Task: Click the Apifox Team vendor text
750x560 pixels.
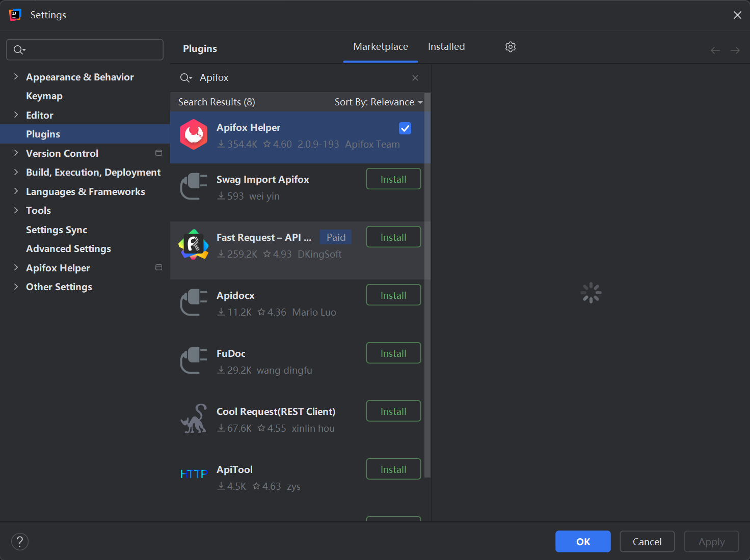Action: click(372, 144)
